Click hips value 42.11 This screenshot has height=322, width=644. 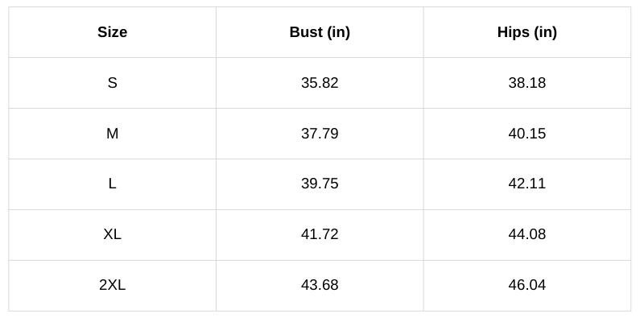coord(526,184)
